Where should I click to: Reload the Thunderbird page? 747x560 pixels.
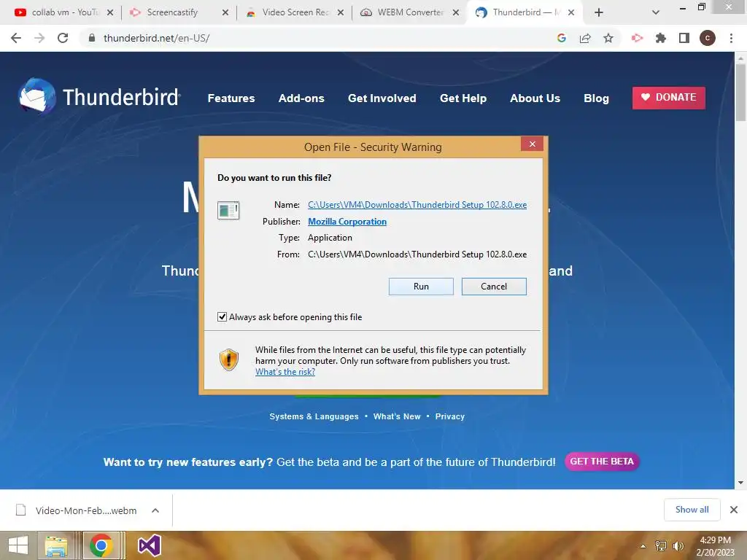click(63, 38)
